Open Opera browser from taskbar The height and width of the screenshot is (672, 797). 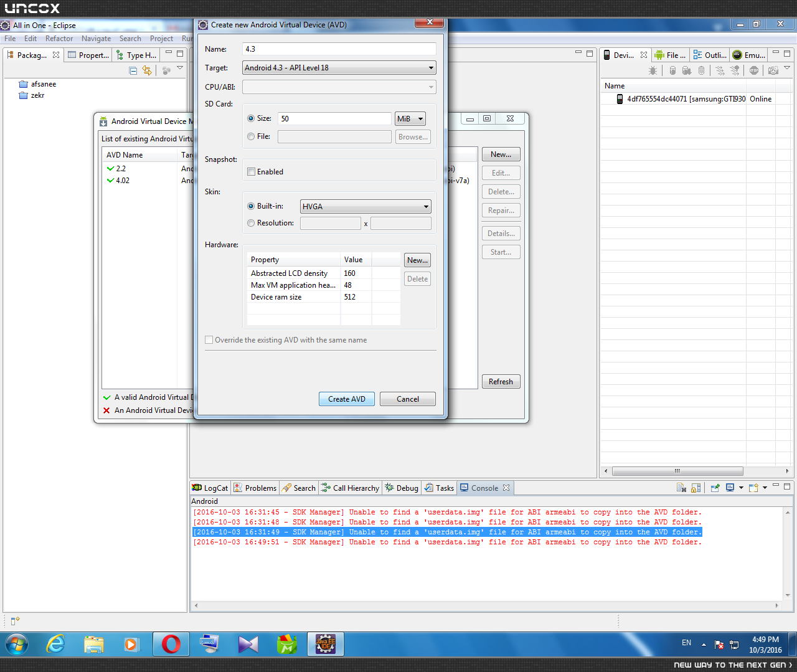pyautogui.click(x=171, y=644)
